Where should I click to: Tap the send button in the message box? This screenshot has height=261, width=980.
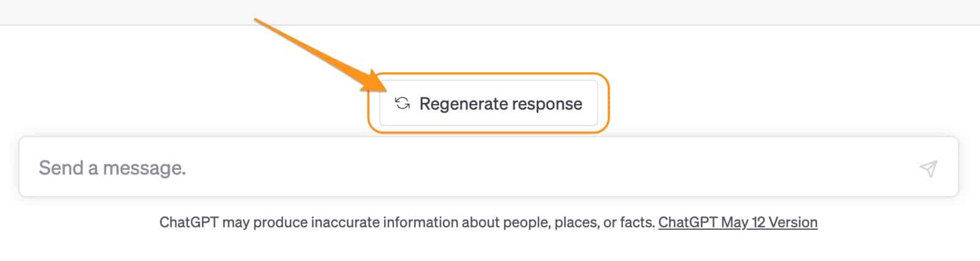coord(928,168)
